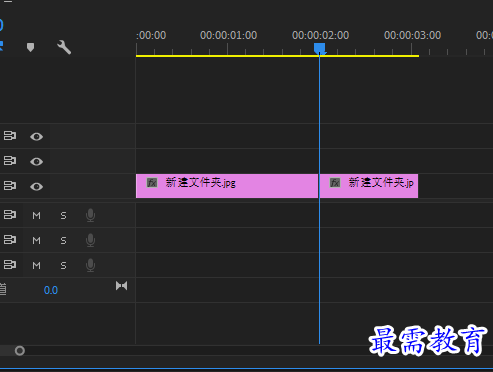This screenshot has height=372, width=493.
Task: Toggle sync lock on the first audio track
Action: (x=10, y=215)
